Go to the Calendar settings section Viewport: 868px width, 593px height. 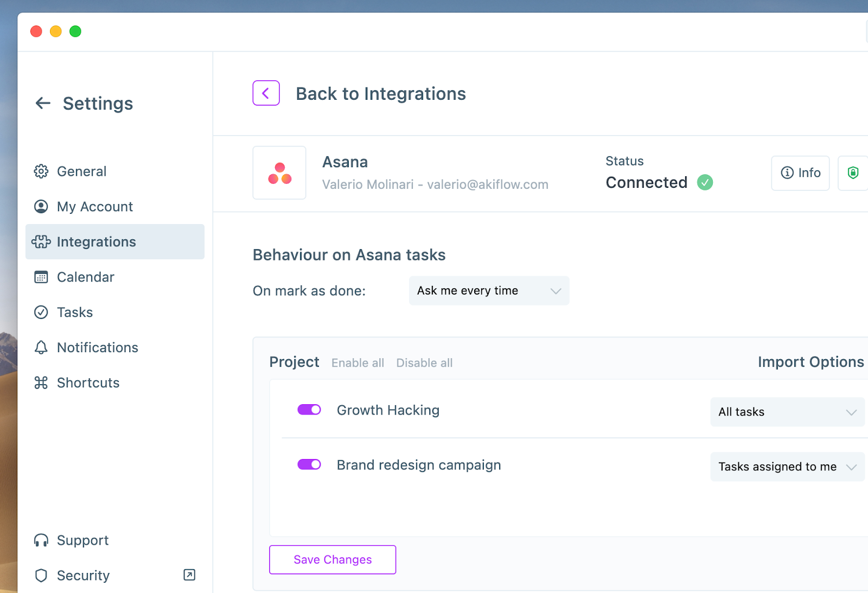[x=85, y=277]
